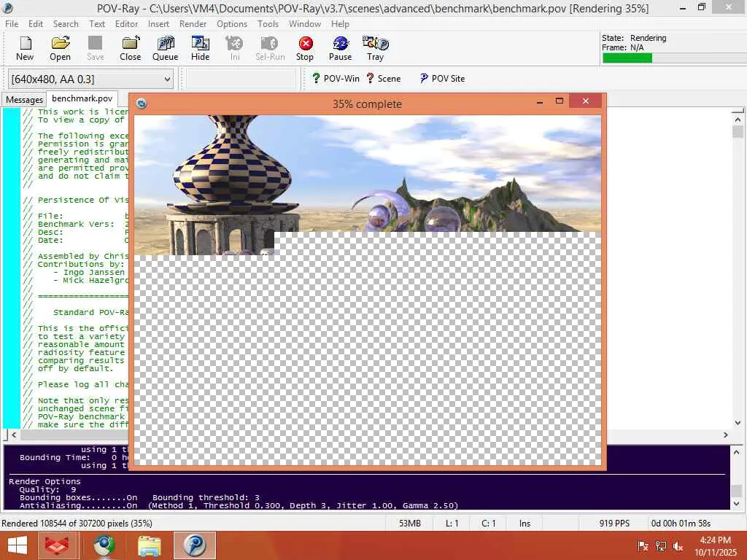Open the render Queue
The image size is (747, 560).
coord(166,49)
